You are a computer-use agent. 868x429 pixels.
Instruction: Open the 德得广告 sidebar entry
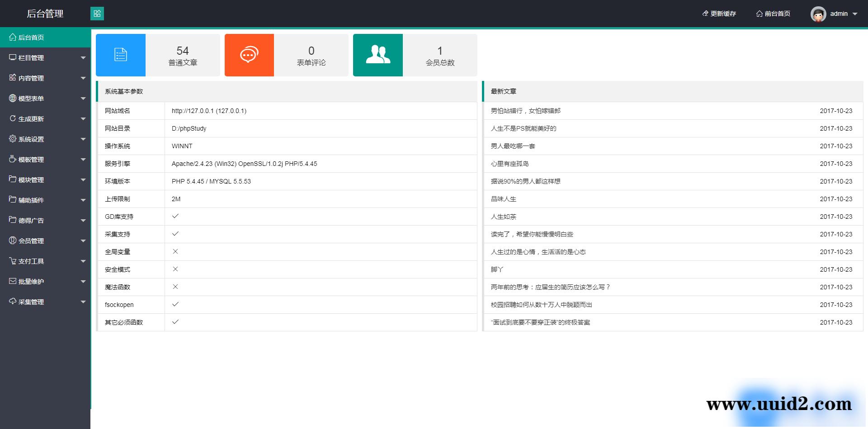pyautogui.click(x=32, y=220)
